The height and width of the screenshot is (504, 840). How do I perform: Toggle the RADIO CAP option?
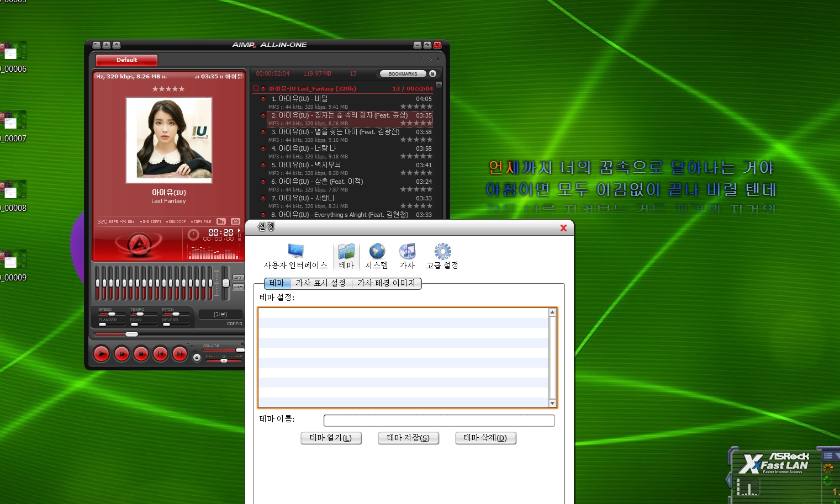point(176,221)
